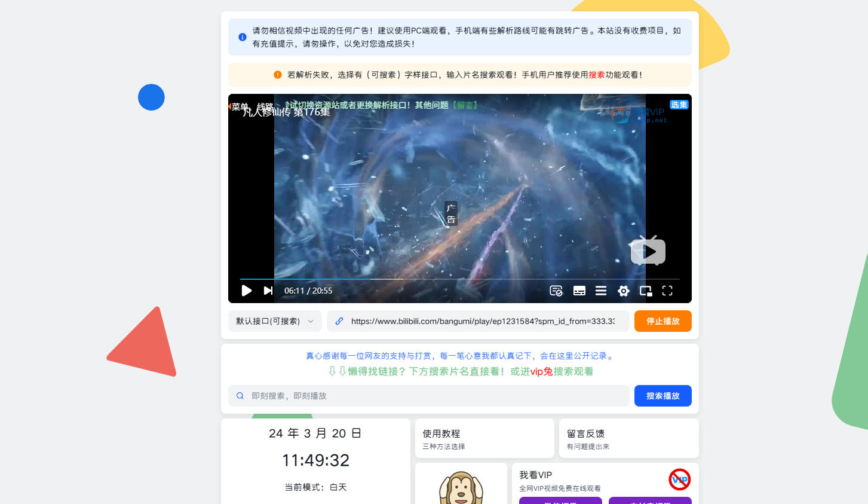
Task: Open the player settings gear icon
Action: (x=623, y=291)
